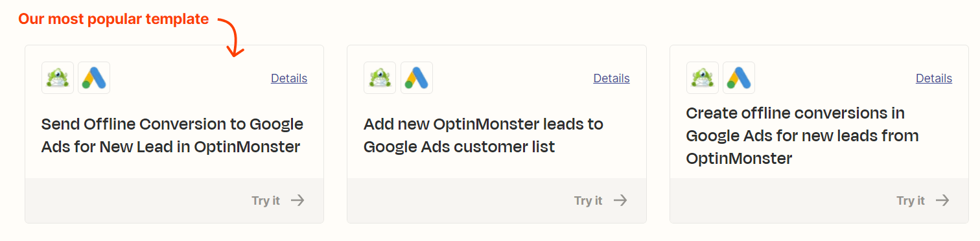The image size is (980, 241).
Task: Click Google Ads icon in third template card
Action: 739,78
